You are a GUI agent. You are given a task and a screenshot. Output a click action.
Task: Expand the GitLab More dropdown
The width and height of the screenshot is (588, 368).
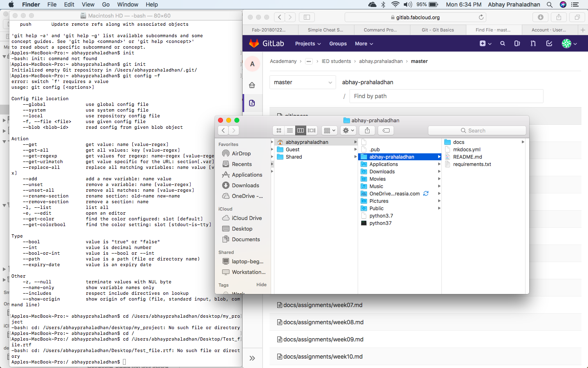(x=364, y=44)
